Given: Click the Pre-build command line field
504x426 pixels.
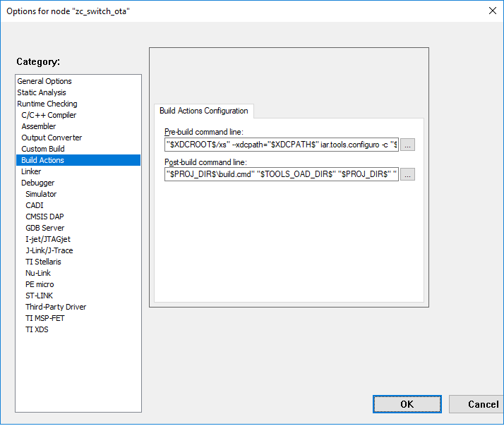Looking at the screenshot, I should click(x=281, y=145).
